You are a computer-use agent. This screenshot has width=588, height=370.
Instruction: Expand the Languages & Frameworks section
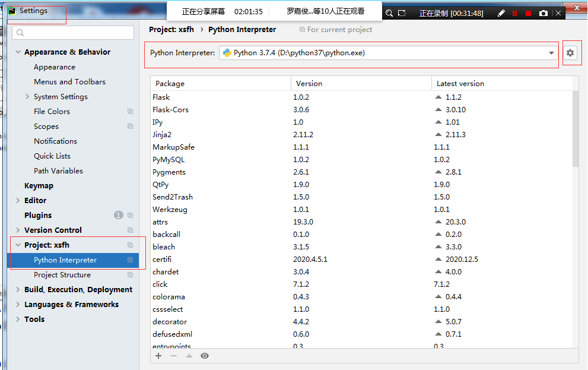coord(18,304)
